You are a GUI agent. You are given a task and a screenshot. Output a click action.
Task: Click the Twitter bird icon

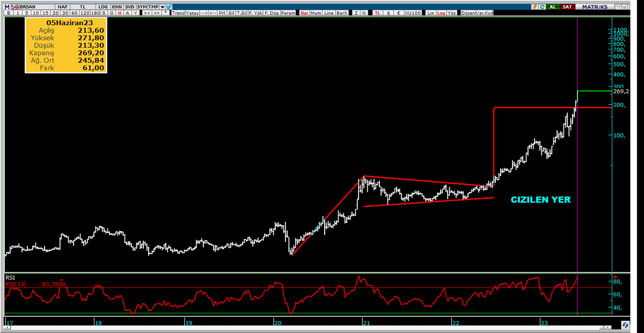click(x=169, y=6)
